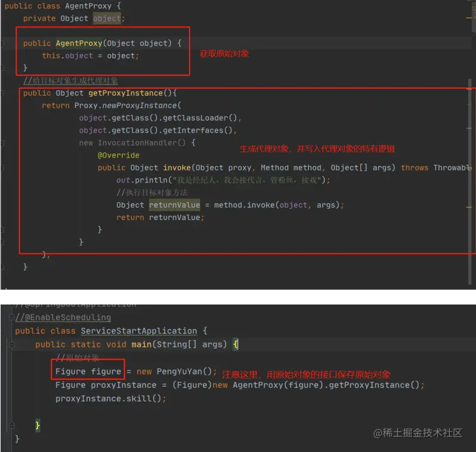Click the comment //执行目标对象方法
The height and width of the screenshot is (452, 476).
point(152,193)
